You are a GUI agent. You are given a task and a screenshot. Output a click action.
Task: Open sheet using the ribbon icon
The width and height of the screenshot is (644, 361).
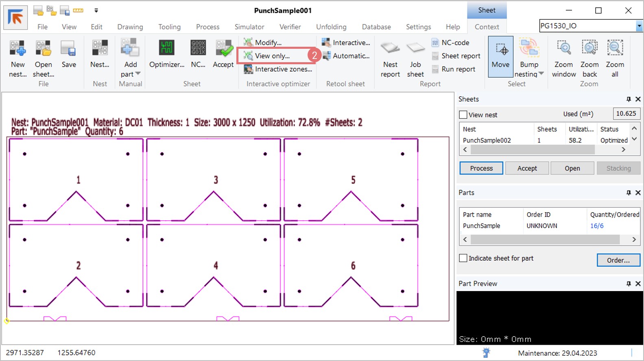pyautogui.click(x=43, y=48)
